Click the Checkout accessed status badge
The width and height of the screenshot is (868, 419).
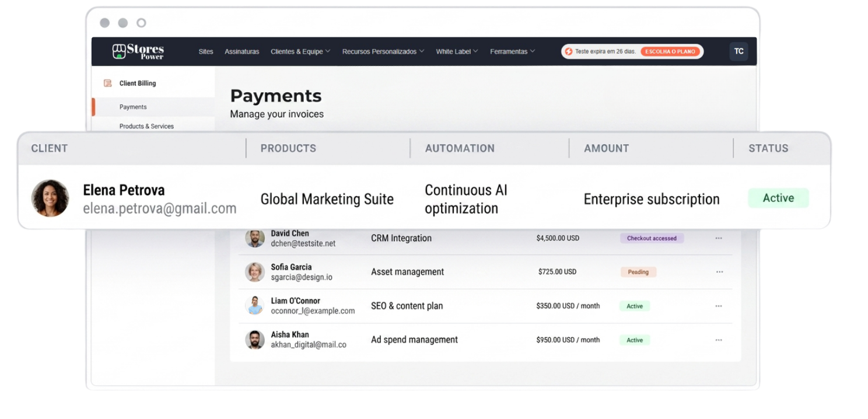(652, 238)
